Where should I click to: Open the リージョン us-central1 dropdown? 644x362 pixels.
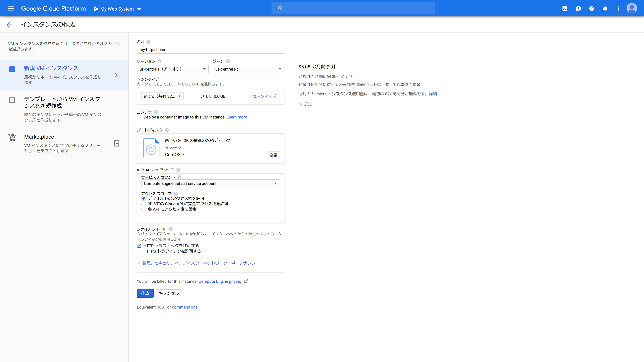click(173, 69)
